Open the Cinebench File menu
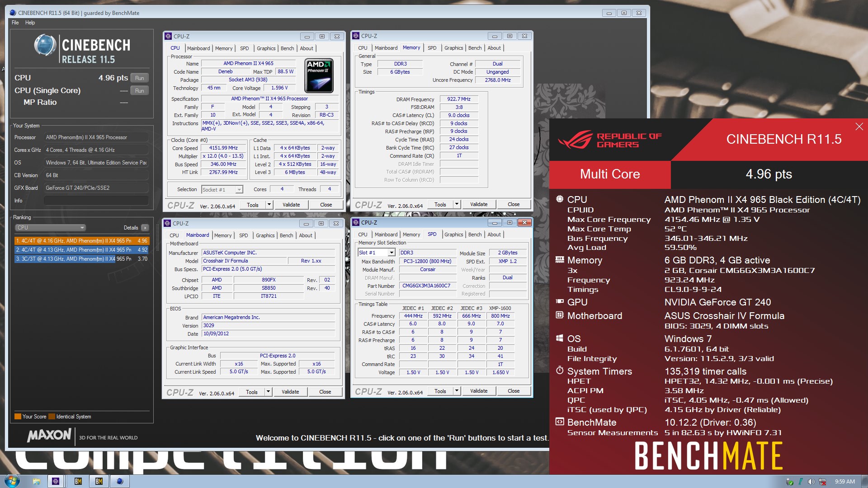Screen dimensions: 868x488 coord(15,23)
